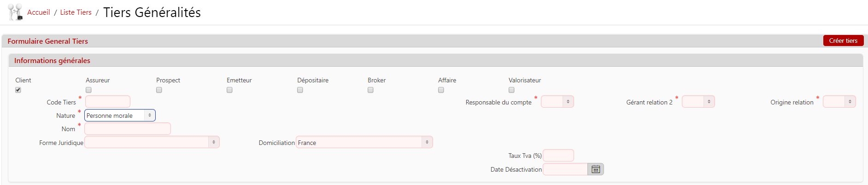Open the Domiciliation country dropdown

tap(364, 142)
